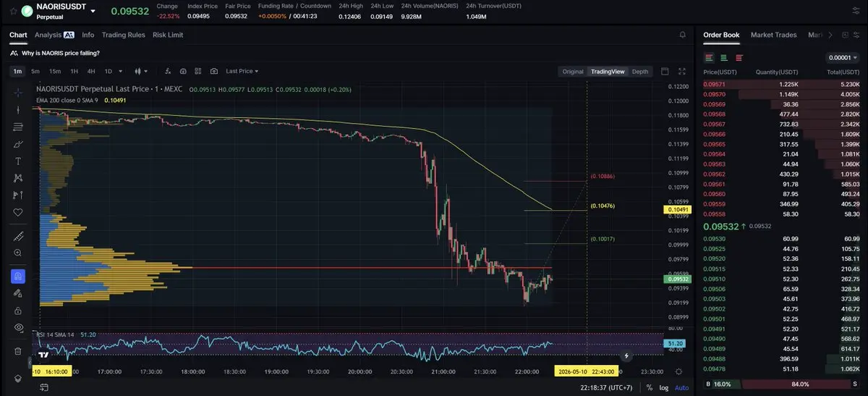The height and width of the screenshot is (396, 868).
Task: Toggle hide all drawings eye icon
Action: [x=19, y=328]
